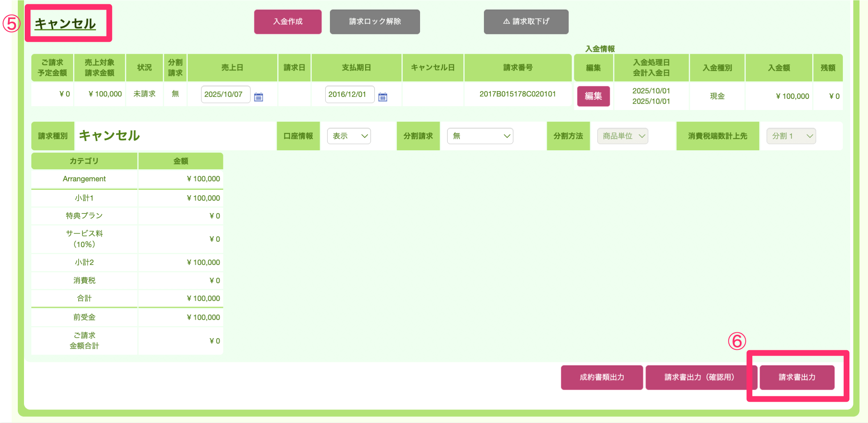Click the 成約書類出力 button
Viewport: 868px width, 423px height.
pyautogui.click(x=602, y=377)
